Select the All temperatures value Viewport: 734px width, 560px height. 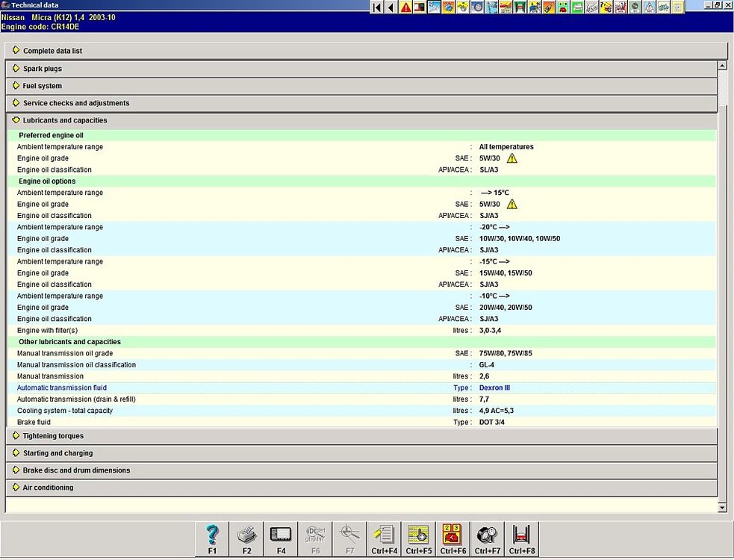coord(506,146)
